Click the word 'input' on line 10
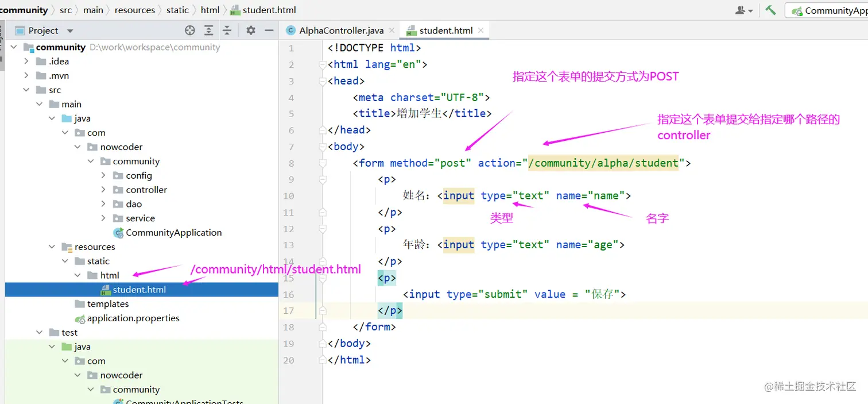This screenshot has height=404, width=868. 459,196
